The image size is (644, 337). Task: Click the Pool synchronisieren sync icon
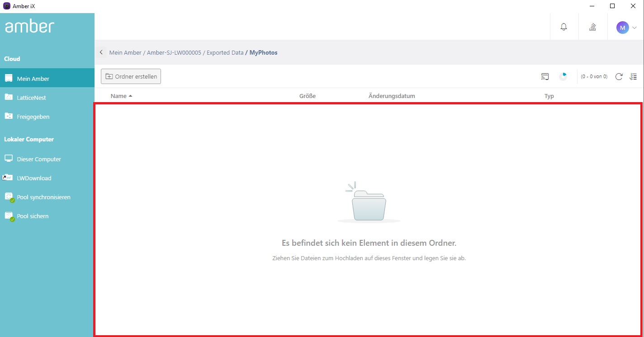click(x=9, y=197)
